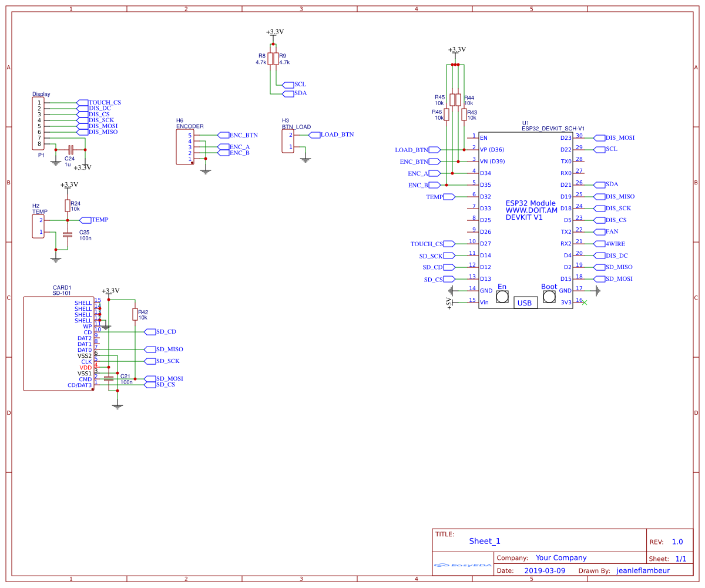
Task: Click the 2019-03-09 date field
Action: coord(546,570)
